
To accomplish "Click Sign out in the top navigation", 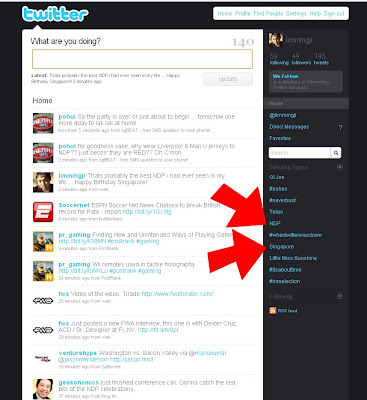I will pyautogui.click(x=334, y=14).
